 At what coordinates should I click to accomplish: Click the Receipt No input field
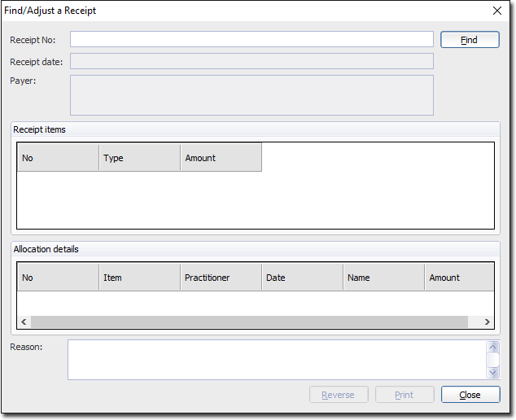pos(251,39)
